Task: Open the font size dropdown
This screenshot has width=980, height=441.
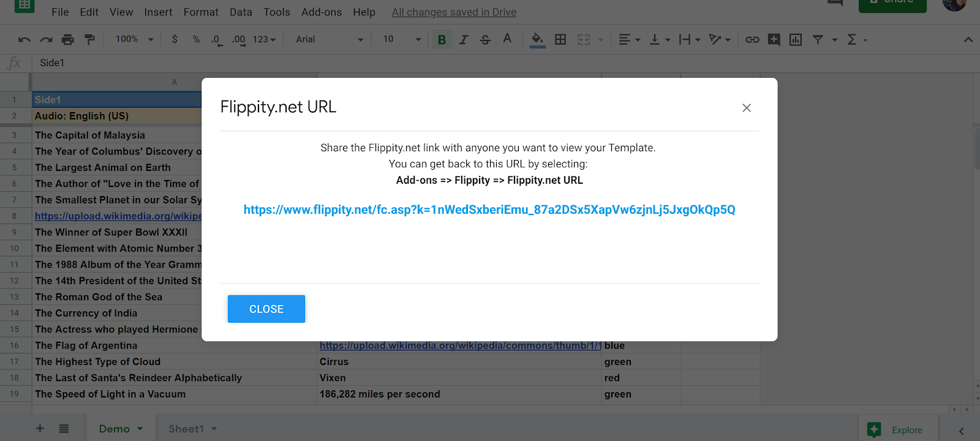Action: 402,39
